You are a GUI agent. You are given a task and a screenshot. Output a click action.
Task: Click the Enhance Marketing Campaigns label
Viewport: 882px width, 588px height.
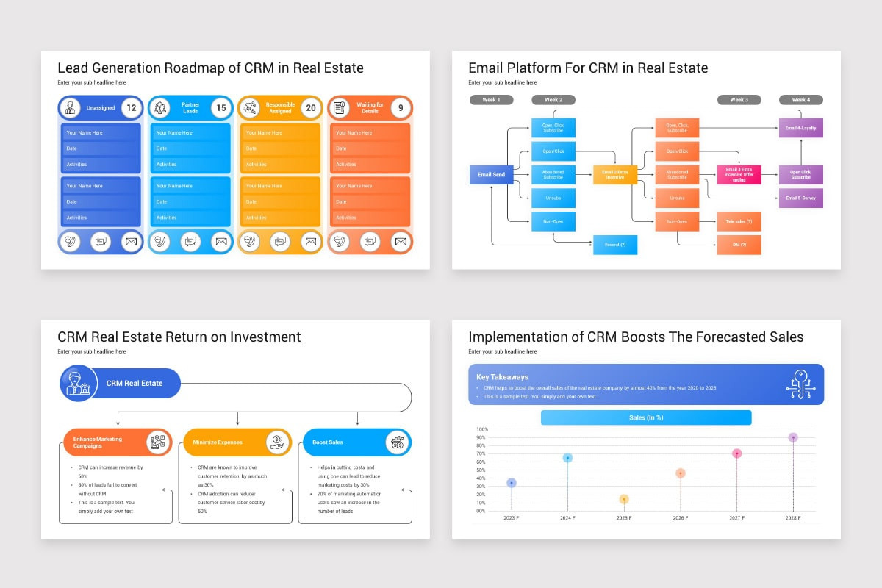tap(98, 442)
